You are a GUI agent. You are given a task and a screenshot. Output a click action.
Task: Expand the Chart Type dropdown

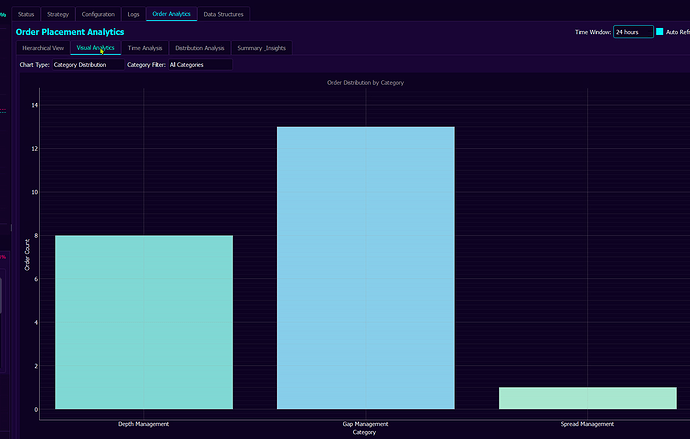click(x=85, y=65)
